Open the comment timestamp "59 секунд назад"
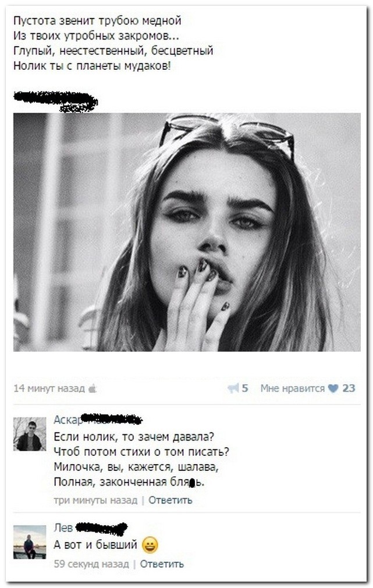This screenshot has height=588, width=373. pyautogui.click(x=91, y=564)
